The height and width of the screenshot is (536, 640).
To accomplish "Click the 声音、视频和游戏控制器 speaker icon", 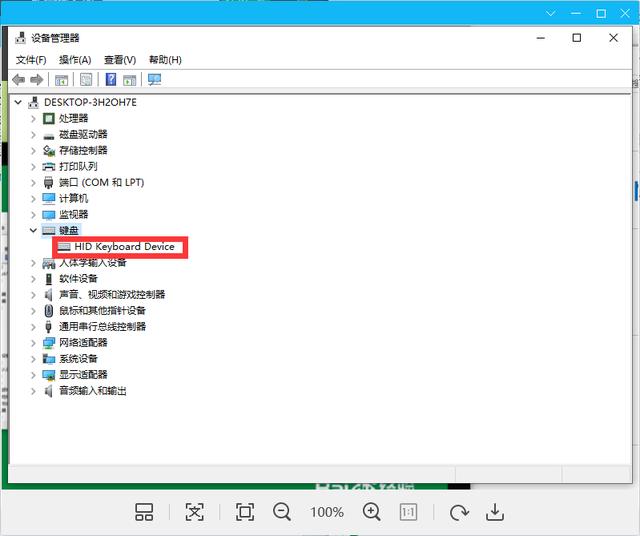I will [49, 295].
